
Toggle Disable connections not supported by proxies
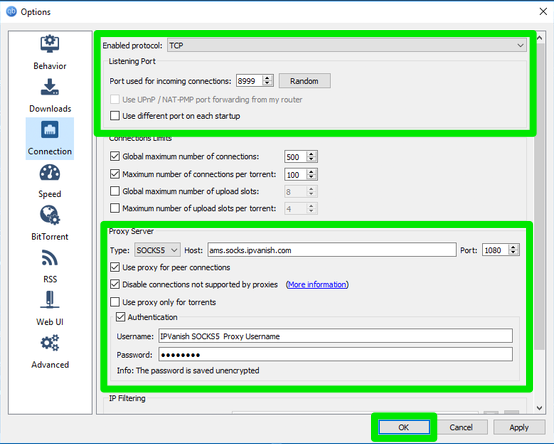115,284
